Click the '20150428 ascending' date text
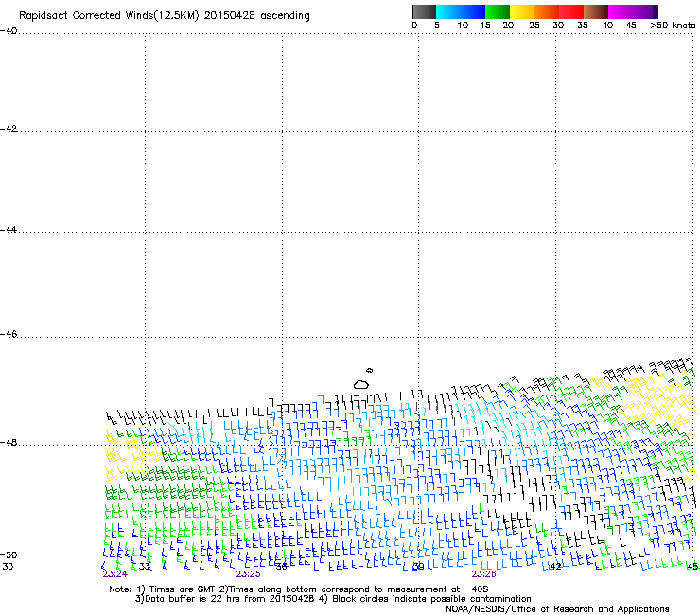700x615 pixels. coord(256,16)
